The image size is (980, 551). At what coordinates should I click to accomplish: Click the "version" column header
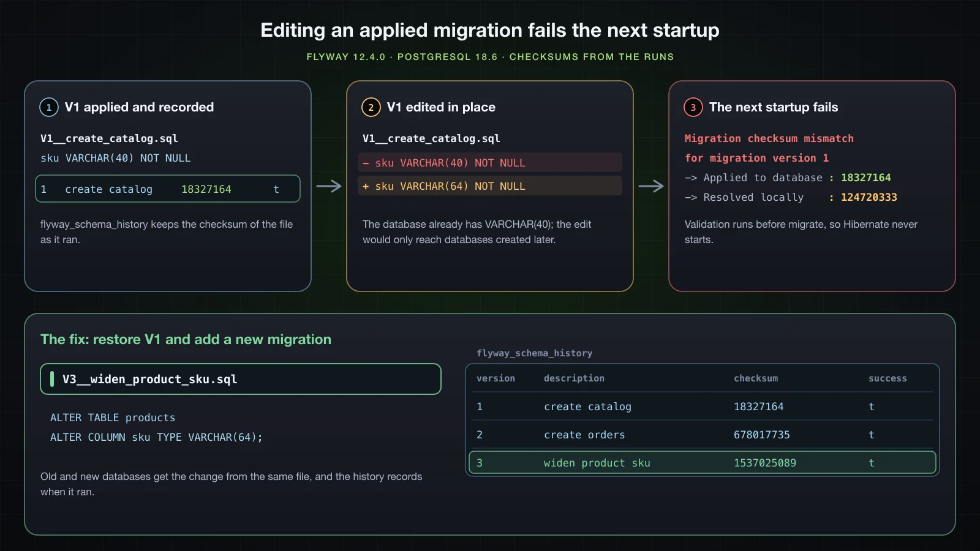[x=496, y=378]
